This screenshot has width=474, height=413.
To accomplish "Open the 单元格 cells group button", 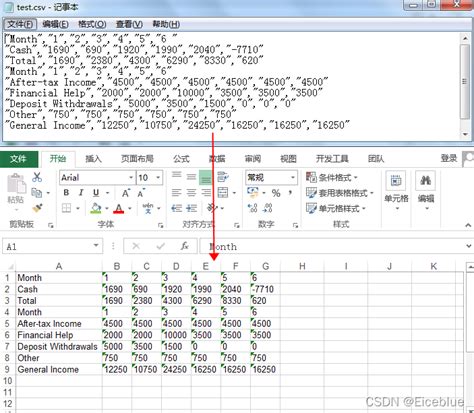I will (x=396, y=191).
